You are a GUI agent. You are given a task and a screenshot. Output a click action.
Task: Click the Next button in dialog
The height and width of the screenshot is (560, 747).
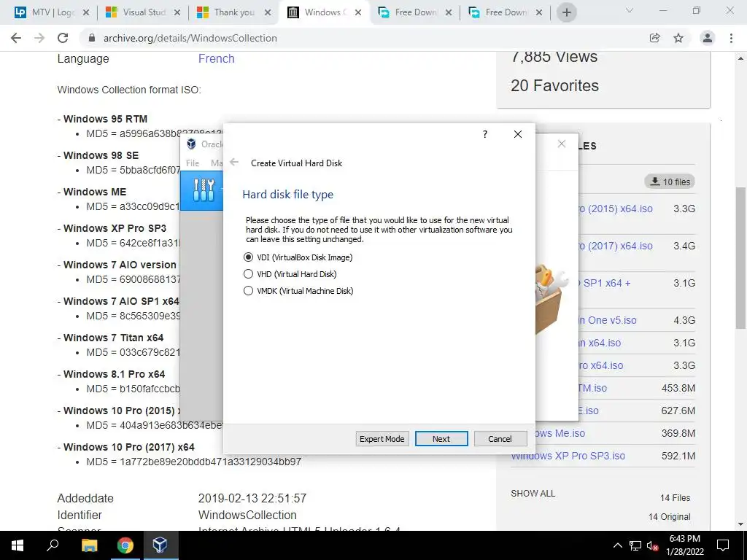pos(441,438)
